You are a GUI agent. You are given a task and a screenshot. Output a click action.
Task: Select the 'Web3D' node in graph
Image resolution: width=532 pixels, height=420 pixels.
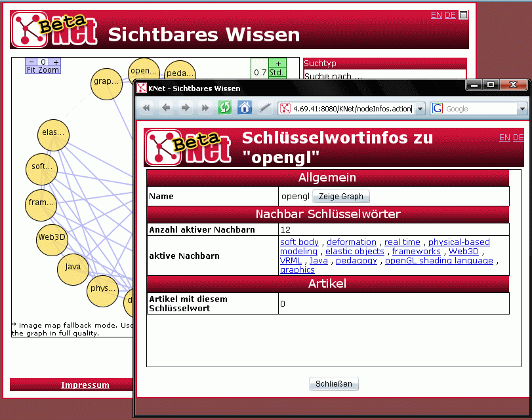[x=52, y=238]
